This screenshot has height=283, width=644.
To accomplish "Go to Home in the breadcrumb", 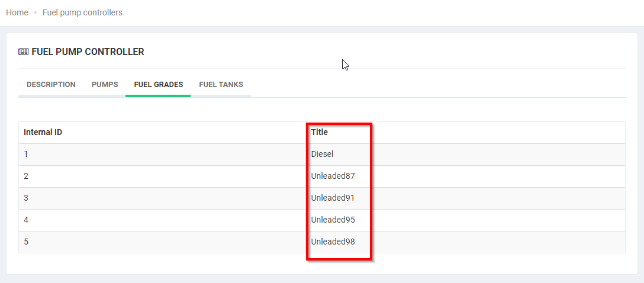I will [x=17, y=12].
